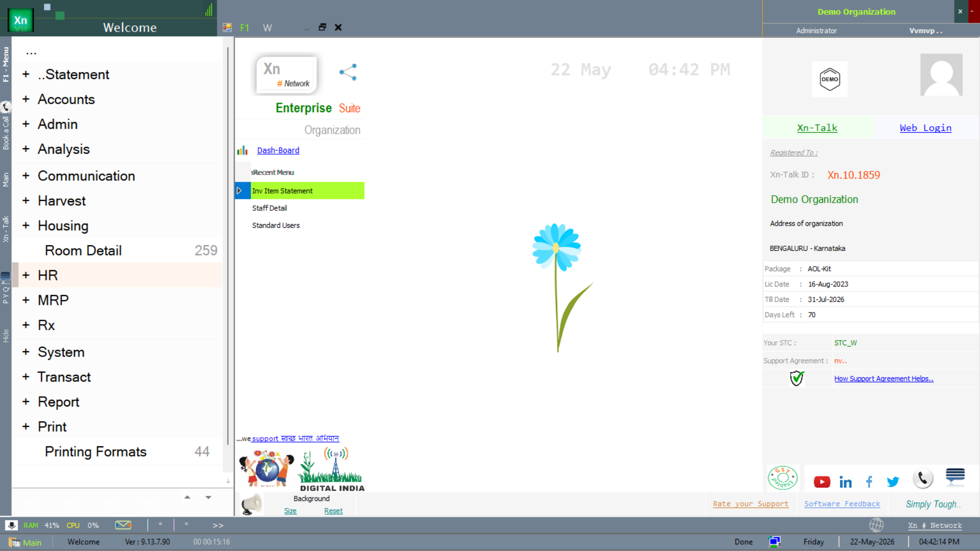Expand the Analysis tree node
This screenshot has width=980, height=551.
coord(26,149)
